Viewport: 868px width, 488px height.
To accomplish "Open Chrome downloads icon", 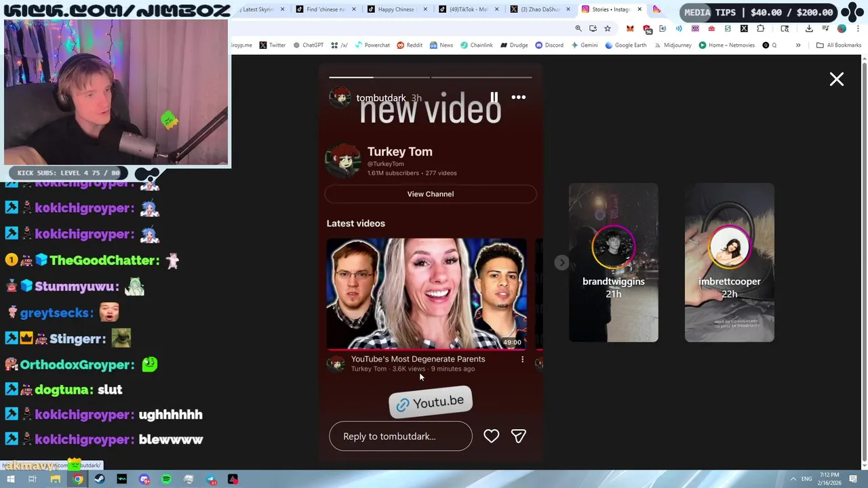I will (809, 28).
